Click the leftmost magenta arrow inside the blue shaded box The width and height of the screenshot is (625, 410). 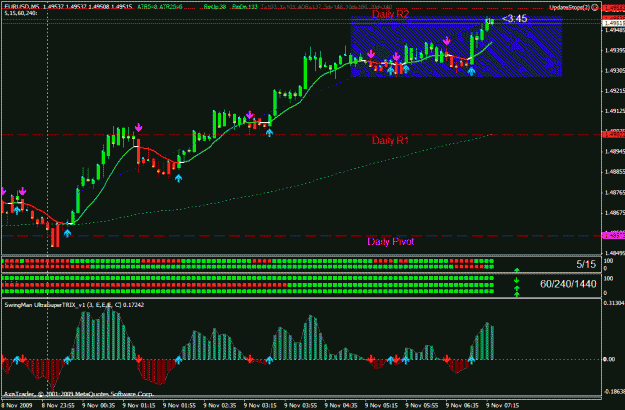tap(371, 54)
